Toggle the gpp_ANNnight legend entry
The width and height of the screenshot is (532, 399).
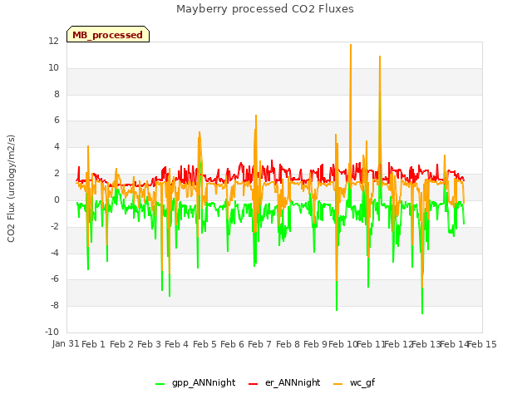pyautogui.click(x=195, y=383)
